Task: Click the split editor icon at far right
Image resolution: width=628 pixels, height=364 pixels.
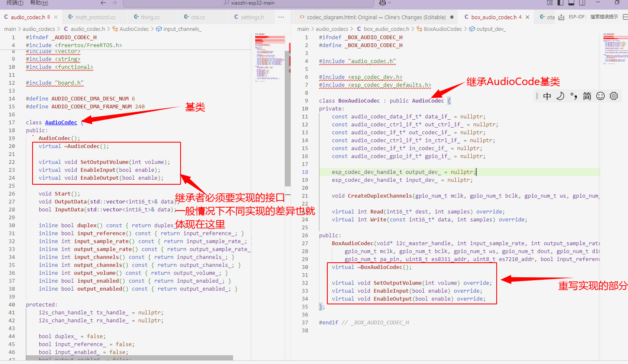Action: (625, 17)
